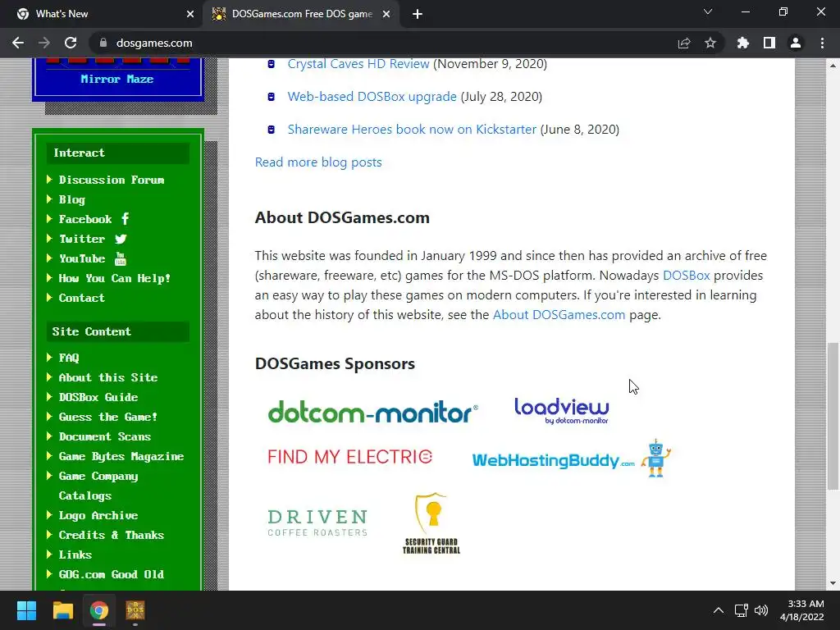This screenshot has width=840, height=630.
Task: Open GOG.com Good Old sidebar link
Action: pos(112,574)
